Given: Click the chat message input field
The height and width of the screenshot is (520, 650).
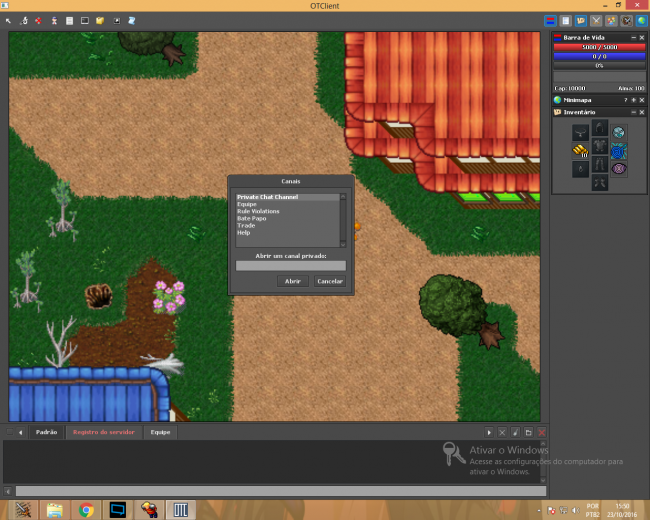Looking at the screenshot, I should (281, 491).
